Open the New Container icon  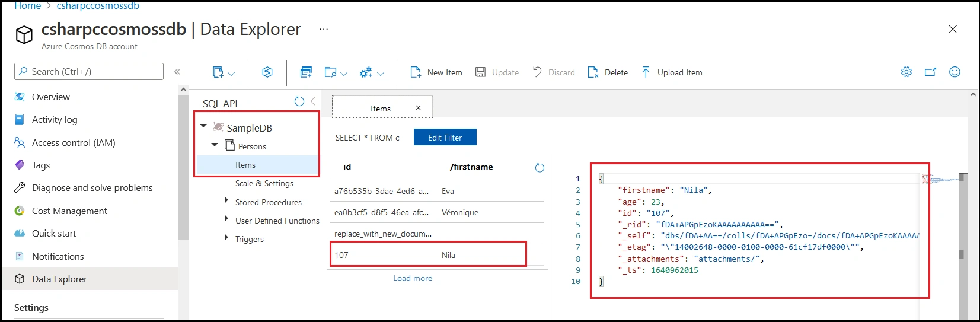[218, 72]
